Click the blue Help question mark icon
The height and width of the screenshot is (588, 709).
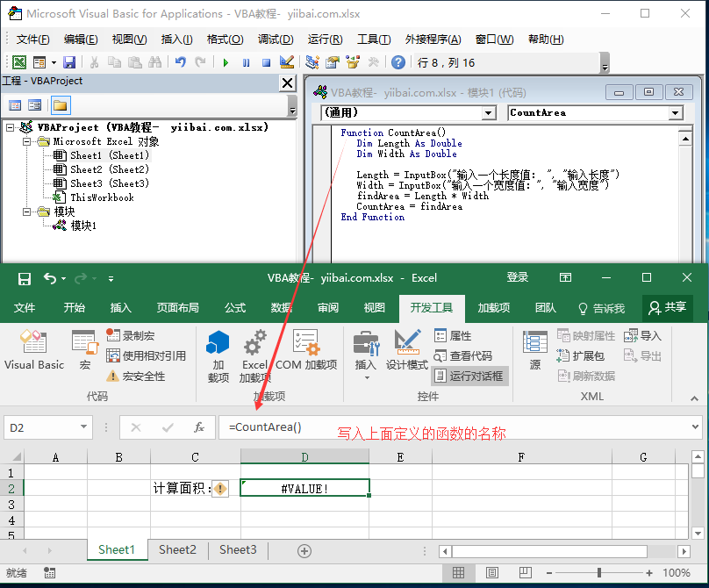click(x=397, y=62)
